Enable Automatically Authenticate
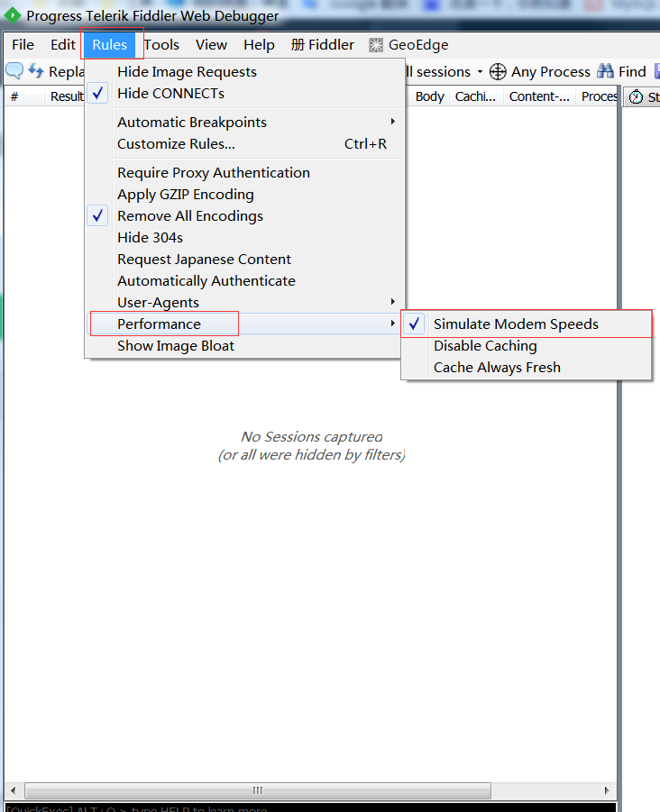This screenshot has height=812, width=660. point(244,281)
